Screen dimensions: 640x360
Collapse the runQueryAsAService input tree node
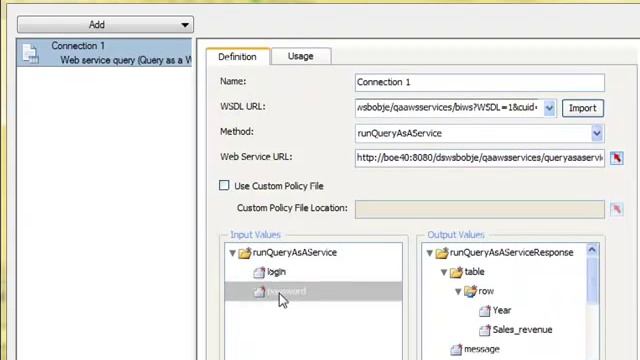point(233,253)
